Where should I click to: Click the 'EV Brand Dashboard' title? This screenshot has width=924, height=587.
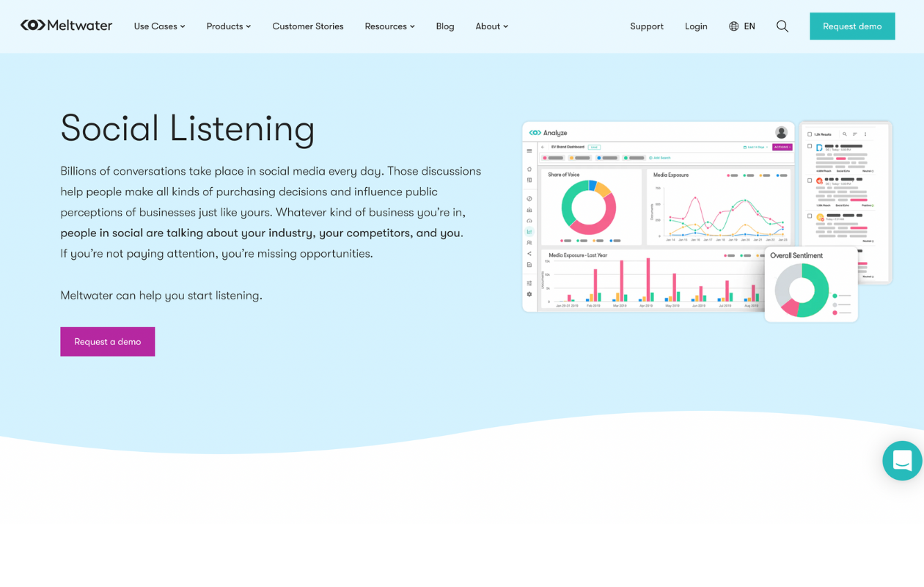tap(568, 147)
